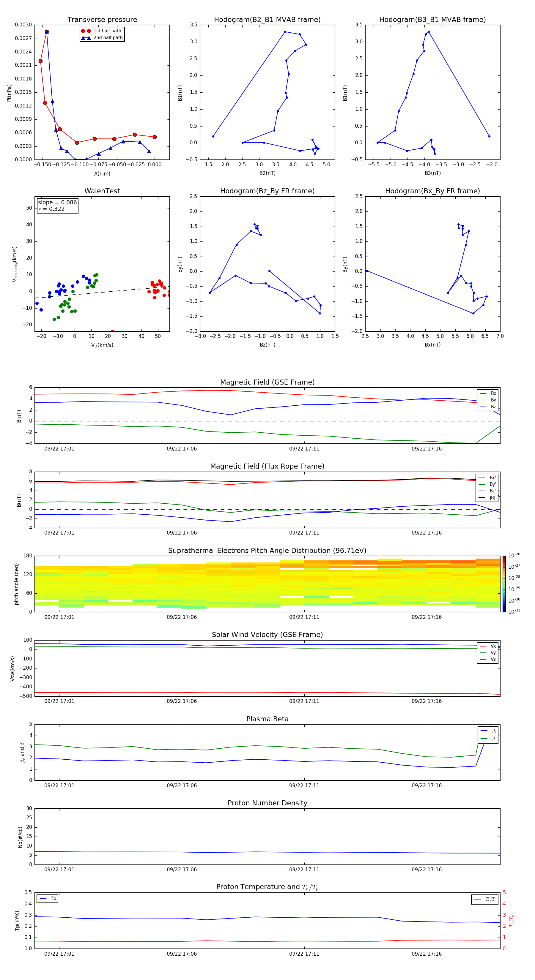Screen dimensions: 535x980
Task: Click the 'Vsw(km/s)' y-axis label
Action: [12, 668]
